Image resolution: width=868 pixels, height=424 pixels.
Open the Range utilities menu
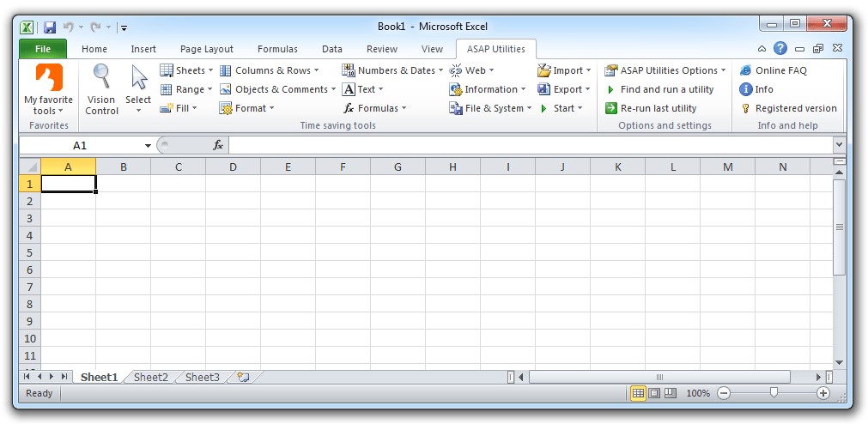[186, 89]
